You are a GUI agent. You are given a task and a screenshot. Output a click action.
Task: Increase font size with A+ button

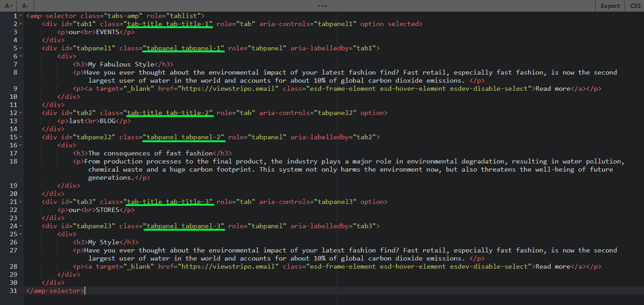(9, 6)
